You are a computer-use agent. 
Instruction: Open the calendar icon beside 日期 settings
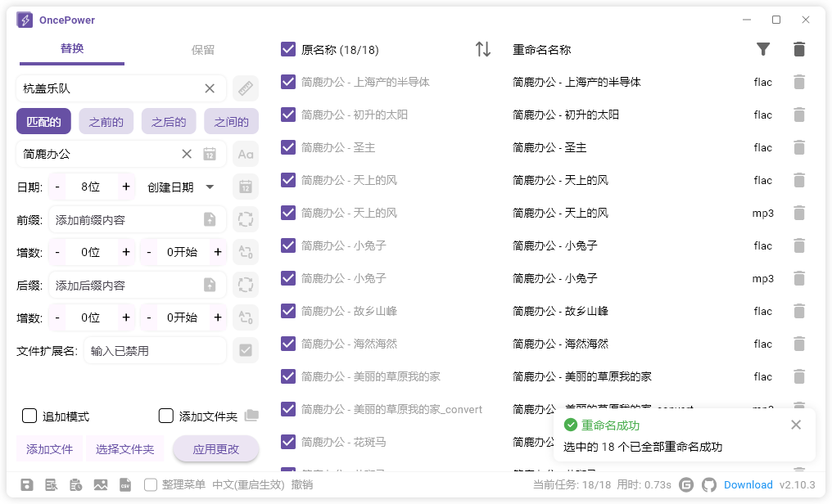pyautogui.click(x=245, y=187)
